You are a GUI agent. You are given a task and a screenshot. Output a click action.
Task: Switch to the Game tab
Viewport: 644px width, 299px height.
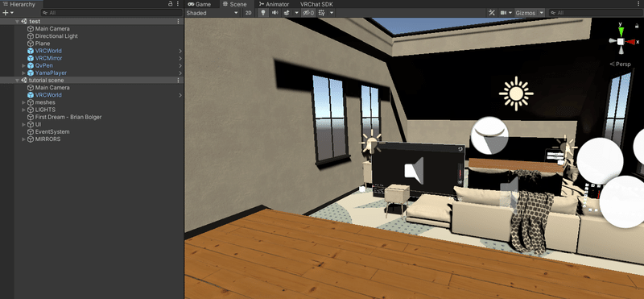200,4
